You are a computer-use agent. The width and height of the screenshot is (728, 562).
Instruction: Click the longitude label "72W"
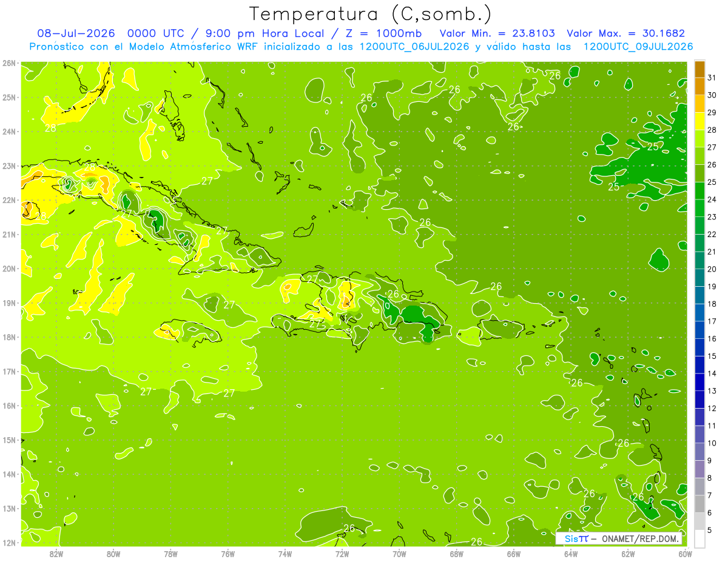pos(342,554)
